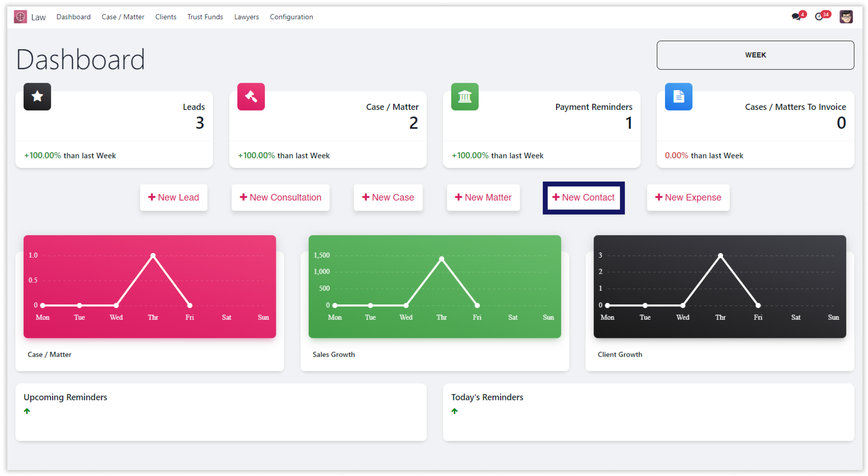Viewport: 868px width, 476px height.
Task: Click the Leads card label
Action: (x=194, y=107)
